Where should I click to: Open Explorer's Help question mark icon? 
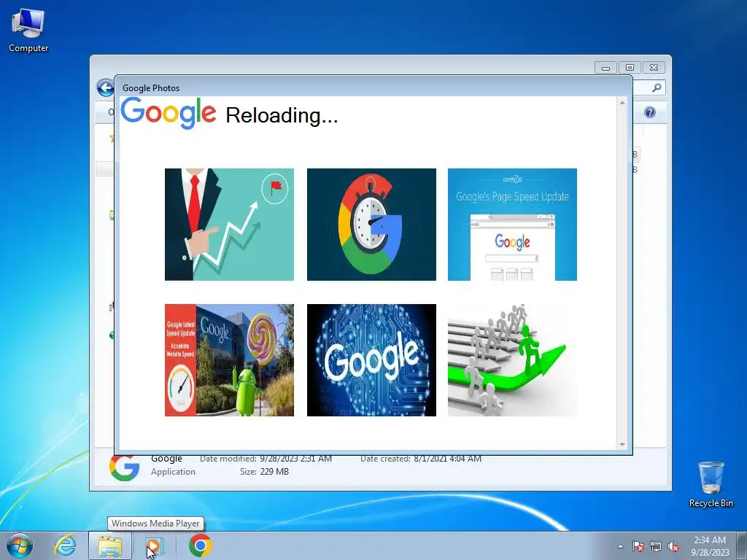tap(650, 112)
